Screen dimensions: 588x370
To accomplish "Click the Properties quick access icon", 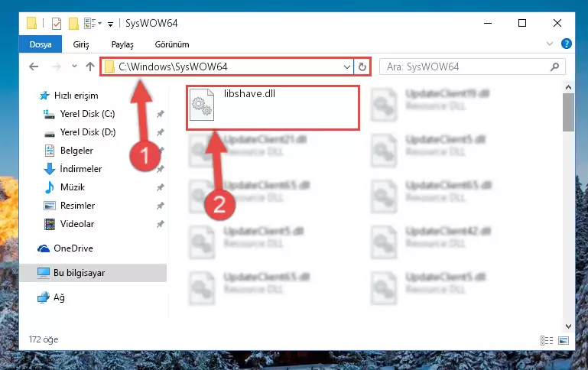I will point(57,23).
